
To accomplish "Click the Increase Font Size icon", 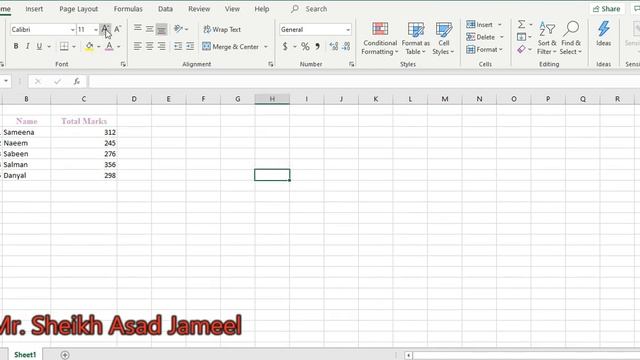I will pyautogui.click(x=105, y=29).
